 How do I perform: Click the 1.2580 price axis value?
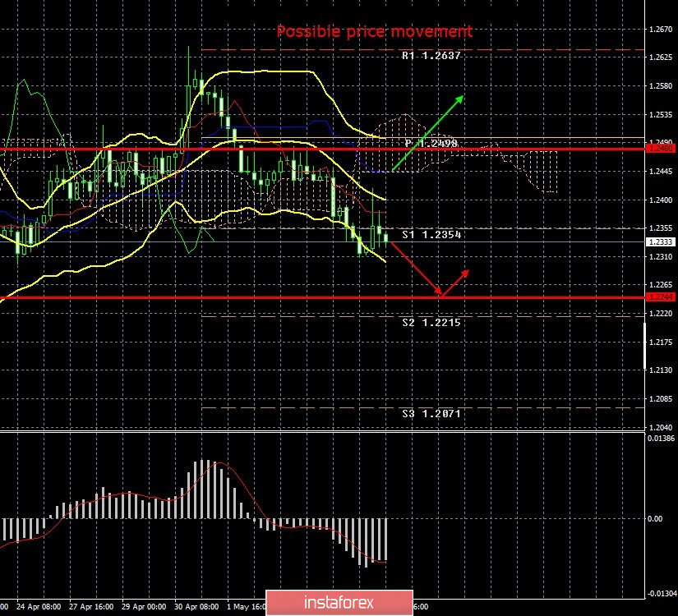(661, 86)
